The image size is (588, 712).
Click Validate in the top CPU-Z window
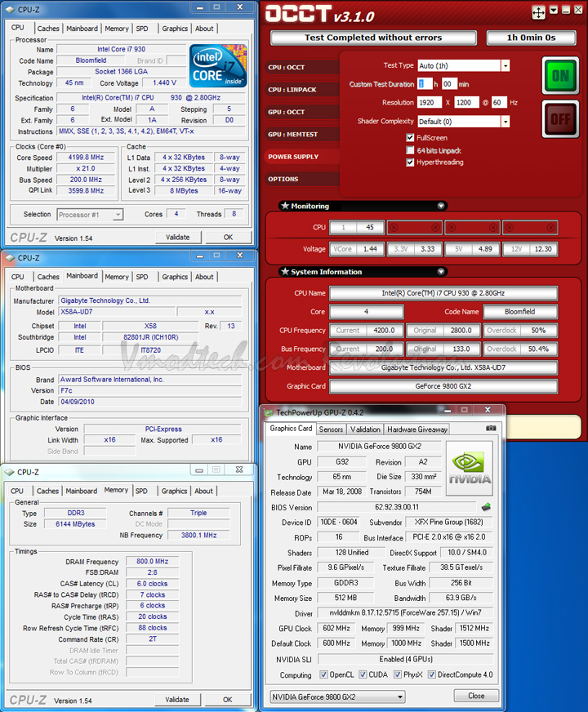(178, 237)
